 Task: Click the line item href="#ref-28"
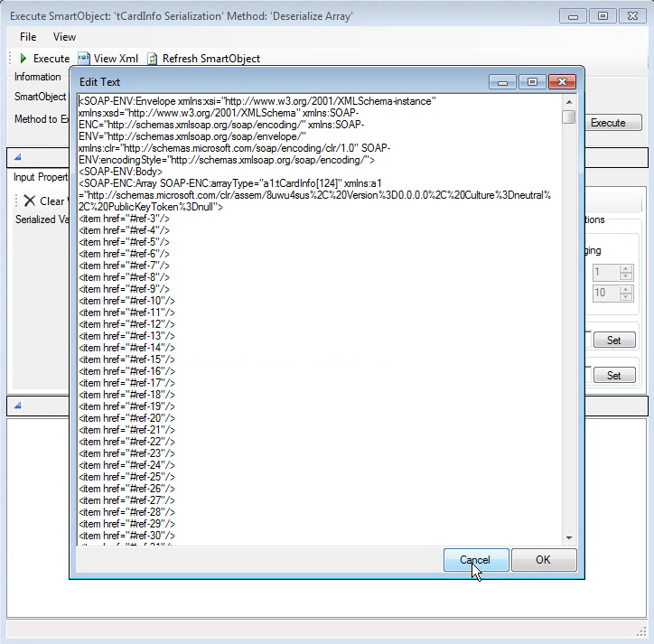point(126,512)
